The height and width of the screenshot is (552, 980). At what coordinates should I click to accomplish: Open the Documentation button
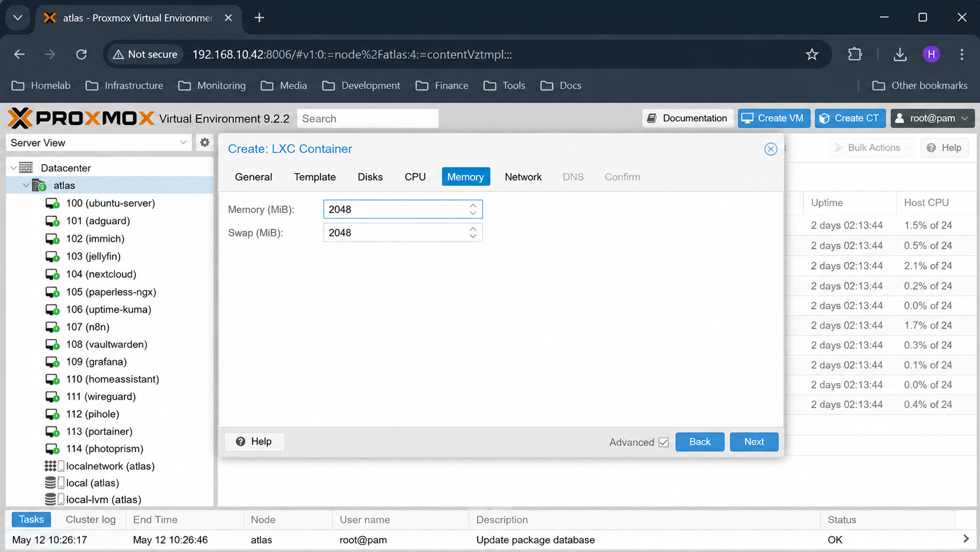688,118
